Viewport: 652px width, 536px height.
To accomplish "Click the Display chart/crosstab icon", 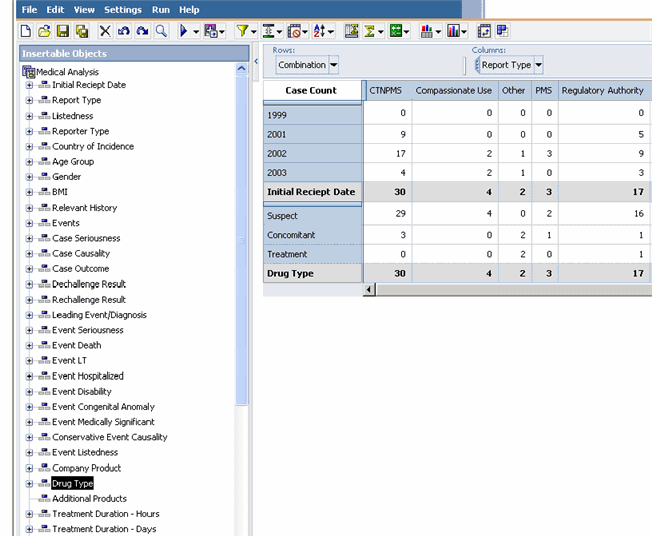I will [453, 31].
